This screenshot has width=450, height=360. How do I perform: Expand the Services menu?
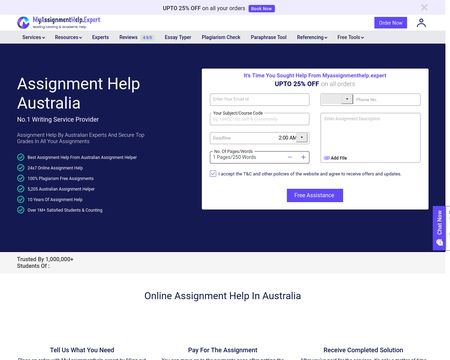pos(33,37)
